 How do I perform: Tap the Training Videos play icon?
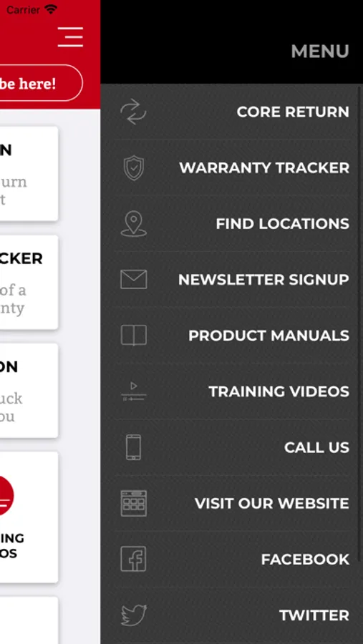pyautogui.click(x=133, y=391)
